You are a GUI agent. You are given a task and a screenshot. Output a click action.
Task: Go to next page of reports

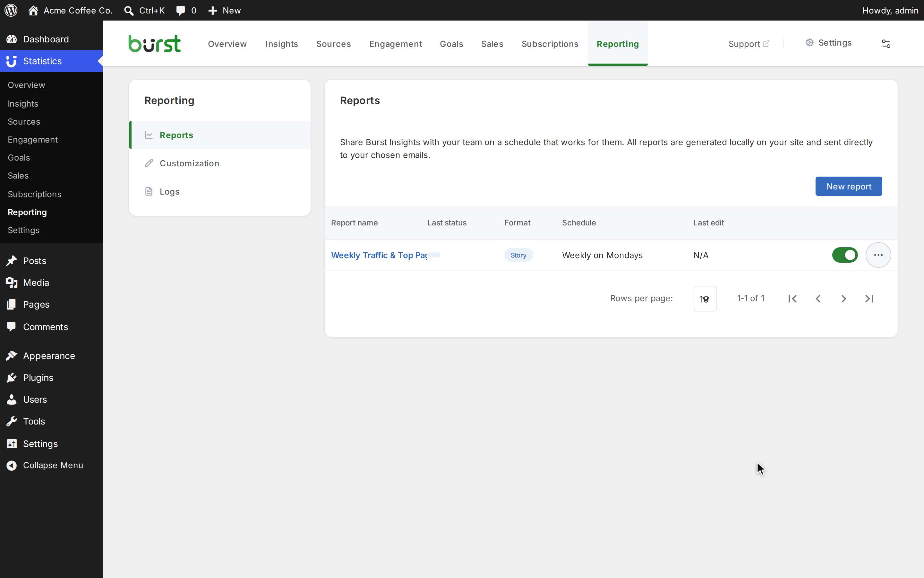click(x=843, y=299)
